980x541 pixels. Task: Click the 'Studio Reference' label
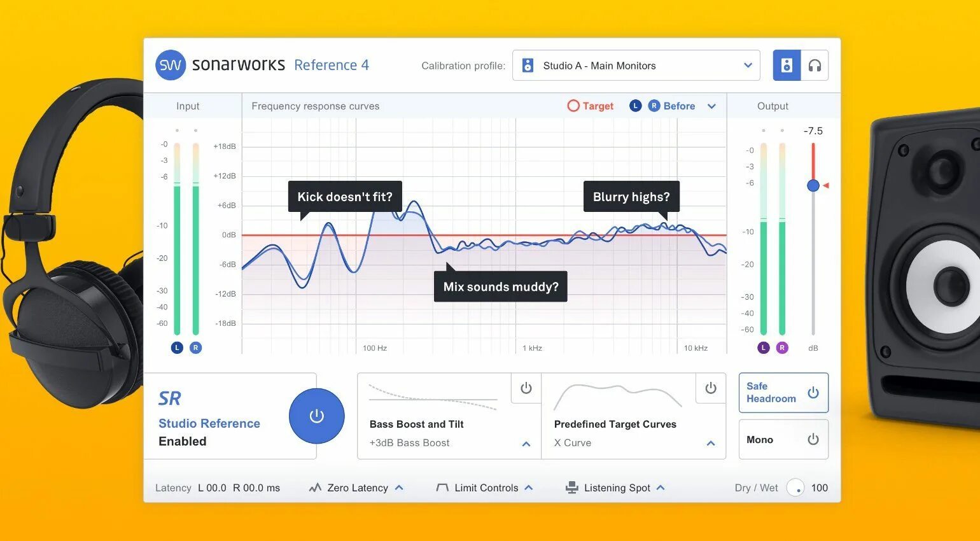(x=209, y=423)
